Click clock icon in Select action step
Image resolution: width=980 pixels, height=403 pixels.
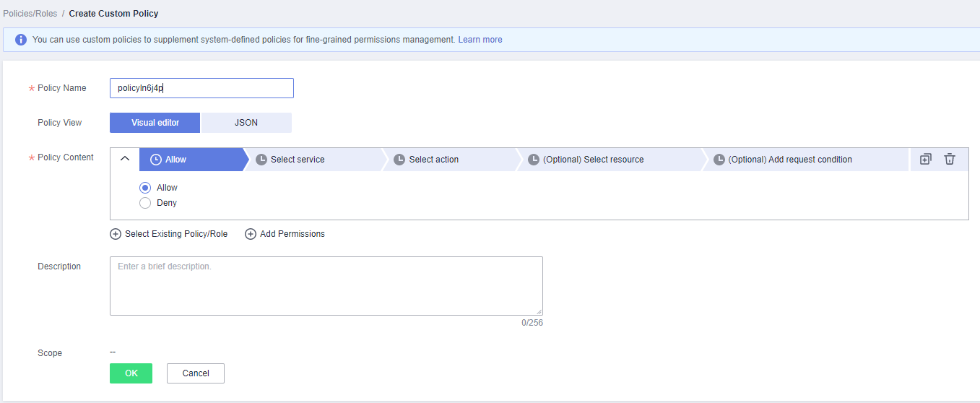[399, 160]
